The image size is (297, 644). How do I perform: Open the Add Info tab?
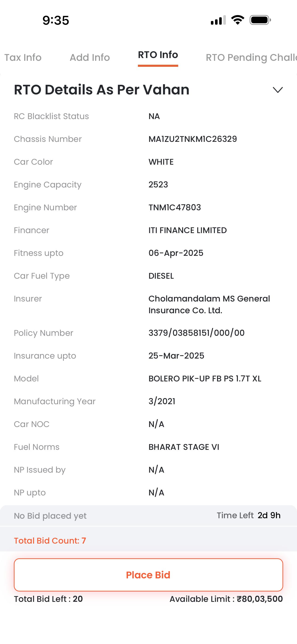90,58
